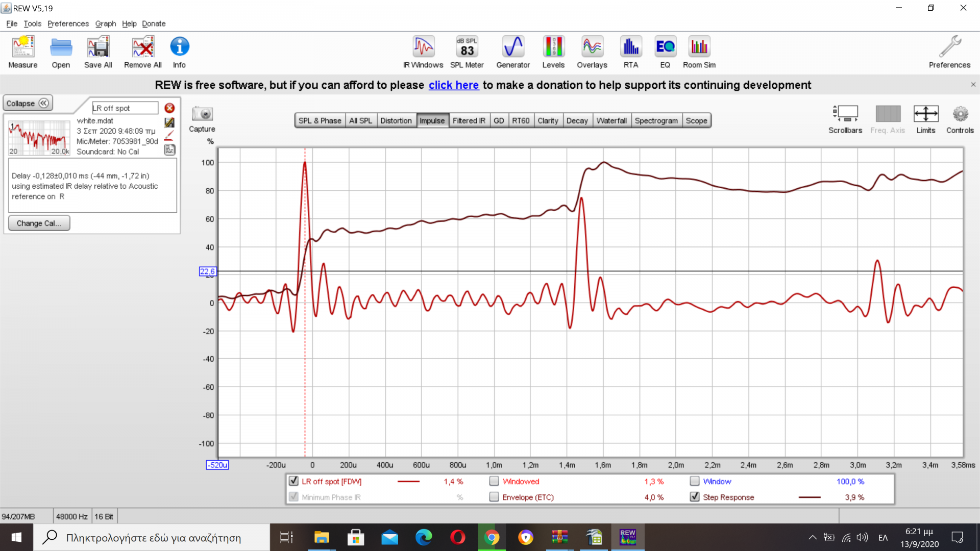The height and width of the screenshot is (551, 980).
Task: Open the RTA tool
Action: 631,52
